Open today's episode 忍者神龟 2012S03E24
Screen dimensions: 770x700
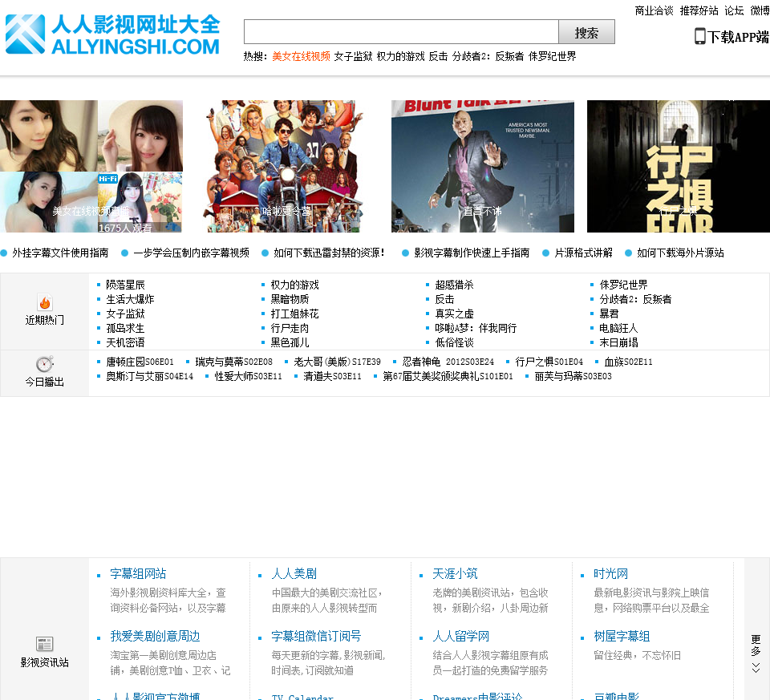[448, 362]
